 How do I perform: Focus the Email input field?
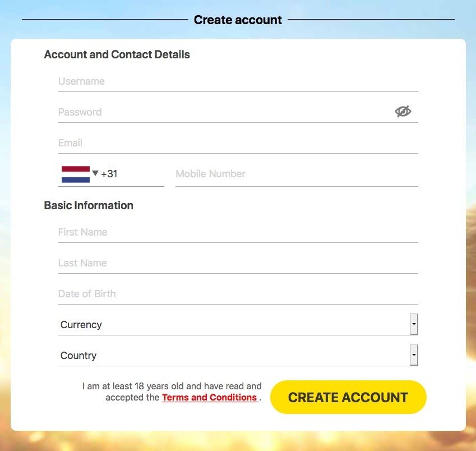[x=238, y=143]
